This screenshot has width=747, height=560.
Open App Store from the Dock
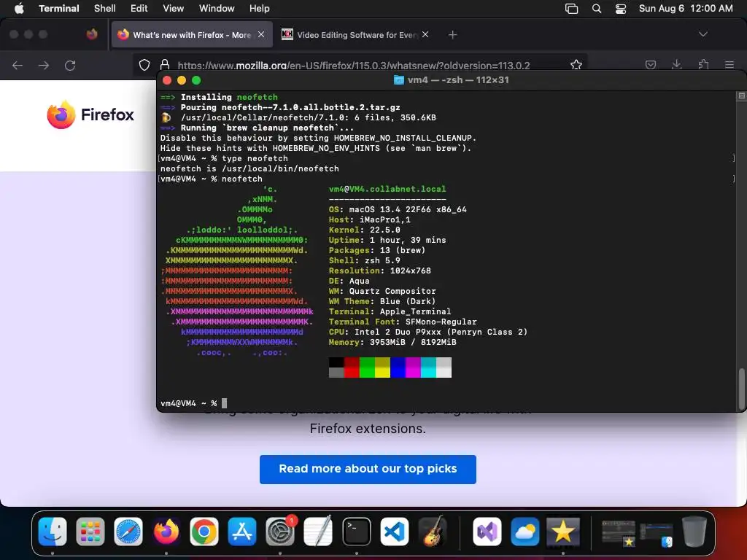coord(242,532)
